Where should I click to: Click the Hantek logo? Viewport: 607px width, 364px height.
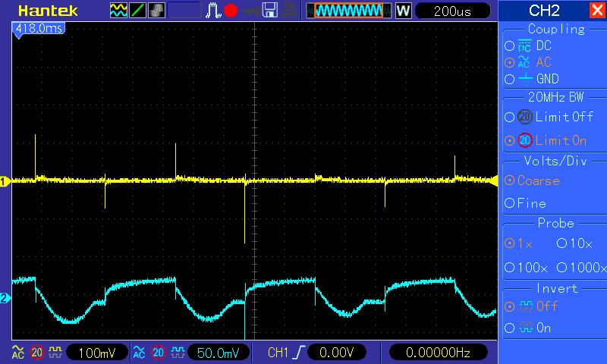(x=48, y=11)
